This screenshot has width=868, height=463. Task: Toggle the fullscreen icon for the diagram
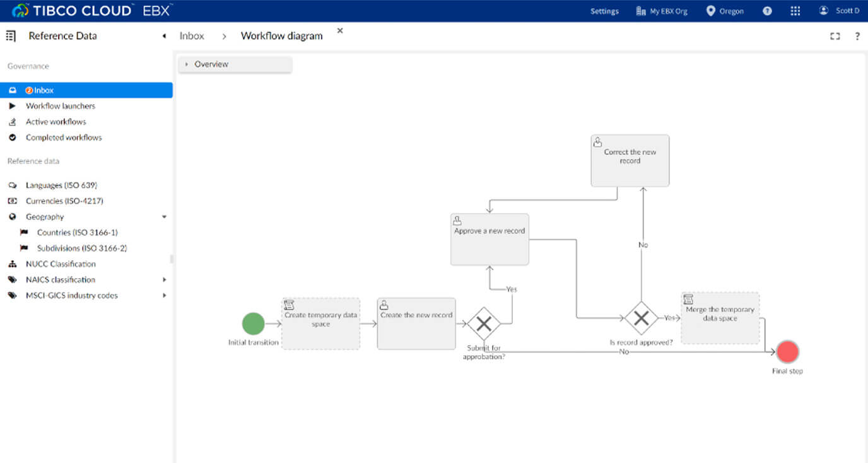coord(835,36)
